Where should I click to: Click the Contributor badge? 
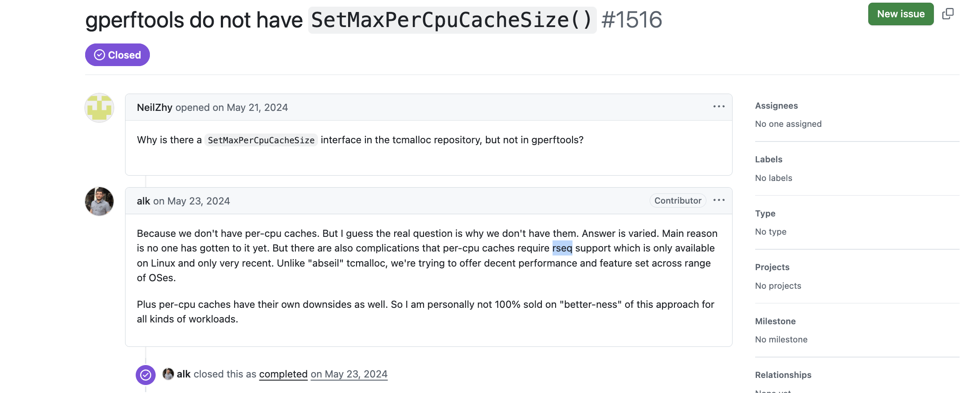(x=678, y=200)
